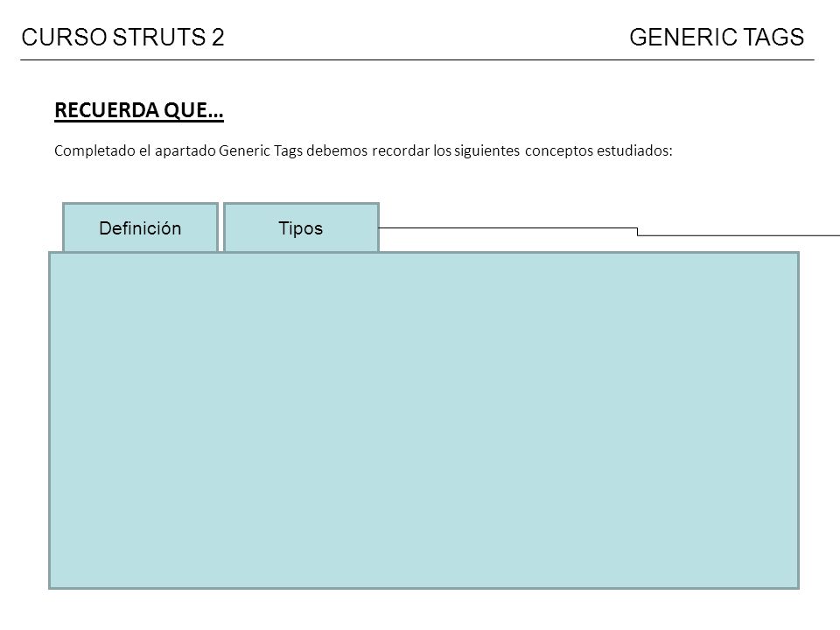Click the word estudiados: ending the sentence

click(x=634, y=151)
